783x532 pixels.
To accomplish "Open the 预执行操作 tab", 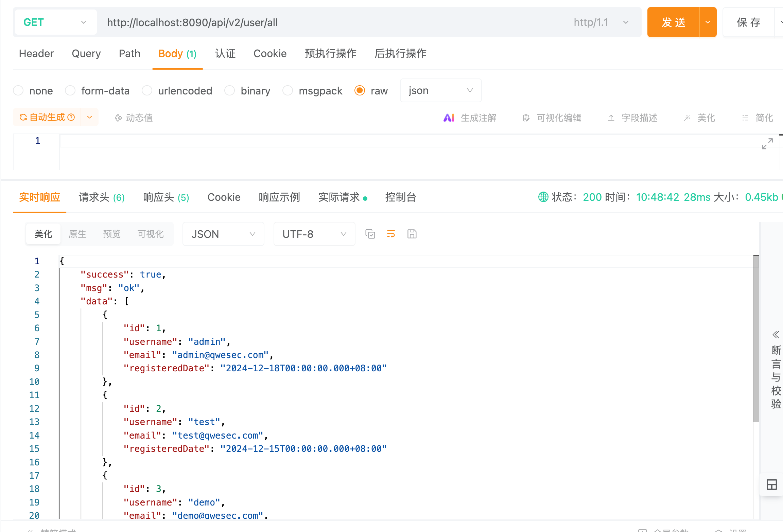I will click(330, 54).
